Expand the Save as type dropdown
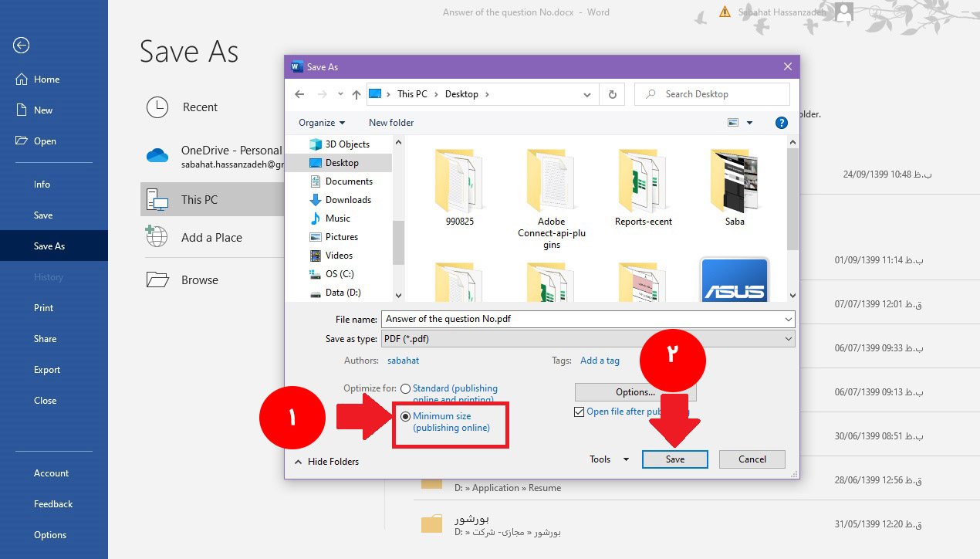The height and width of the screenshot is (559, 980). coord(788,339)
